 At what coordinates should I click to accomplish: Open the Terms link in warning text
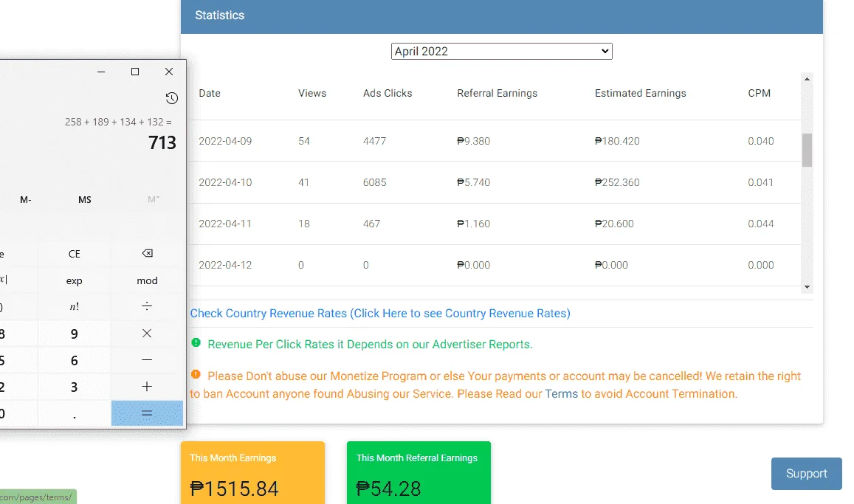pyautogui.click(x=562, y=393)
